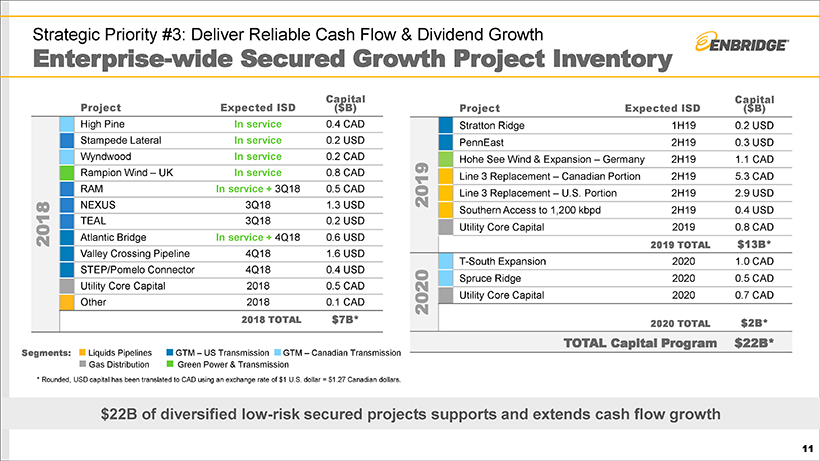The image size is (820, 461).
Task: Click the GTM – Canadian Transmission legend swatch
Action: pyautogui.click(x=275, y=353)
